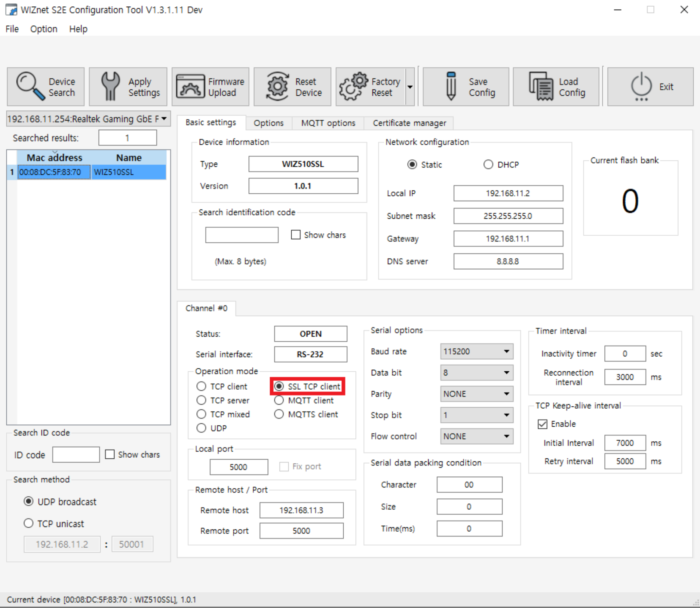Click the packing Size field

pos(469,507)
